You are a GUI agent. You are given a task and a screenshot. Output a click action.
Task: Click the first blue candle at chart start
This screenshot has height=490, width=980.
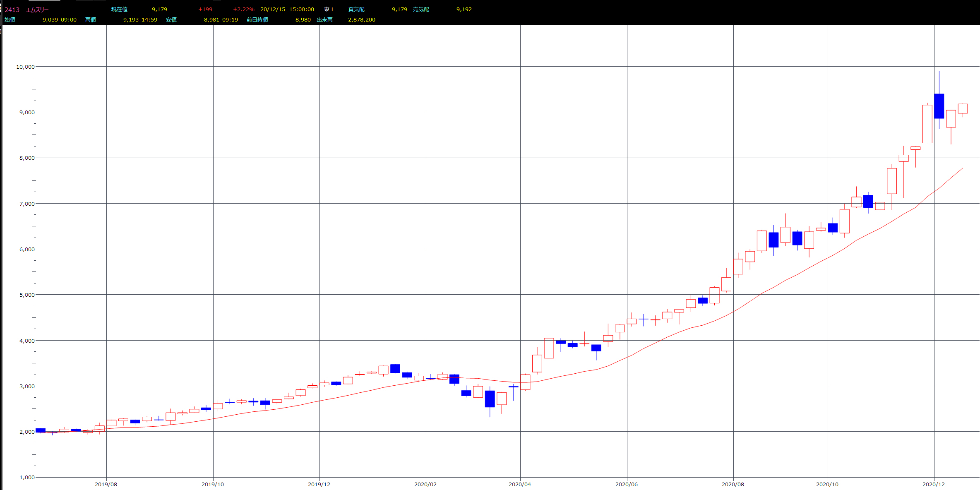pos(41,430)
